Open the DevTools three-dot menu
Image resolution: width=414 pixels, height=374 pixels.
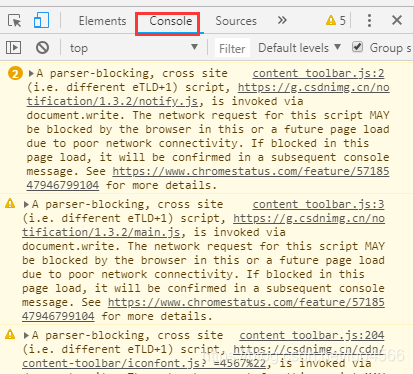[369, 21]
